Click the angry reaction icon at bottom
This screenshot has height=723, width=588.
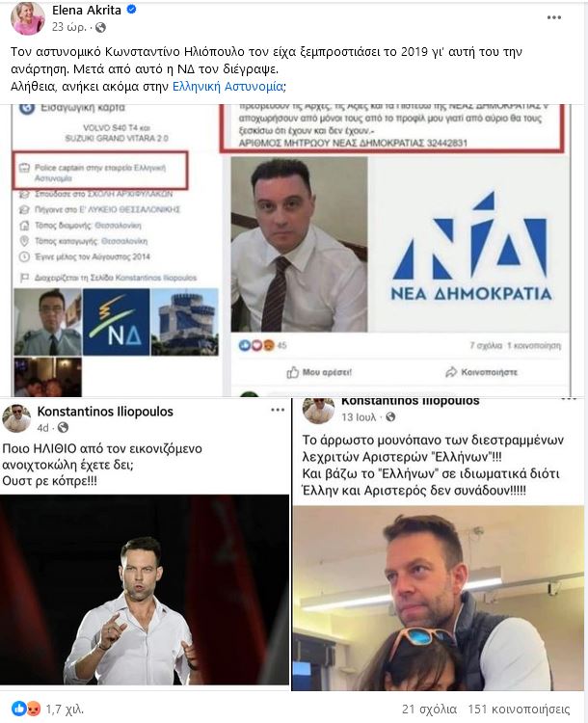[33, 709]
